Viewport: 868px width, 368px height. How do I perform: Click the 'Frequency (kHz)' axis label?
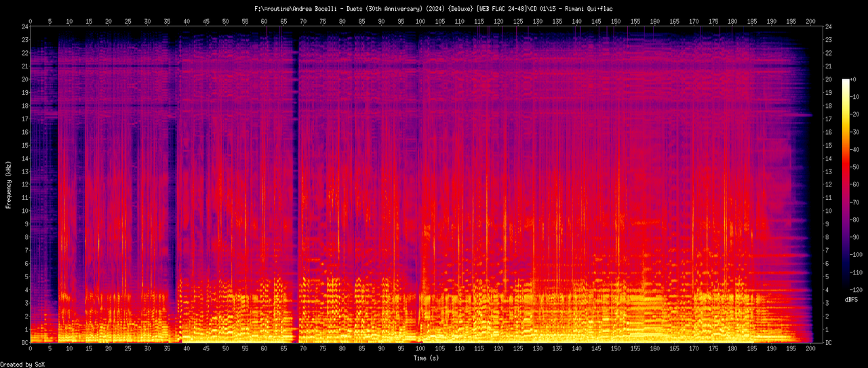point(9,184)
